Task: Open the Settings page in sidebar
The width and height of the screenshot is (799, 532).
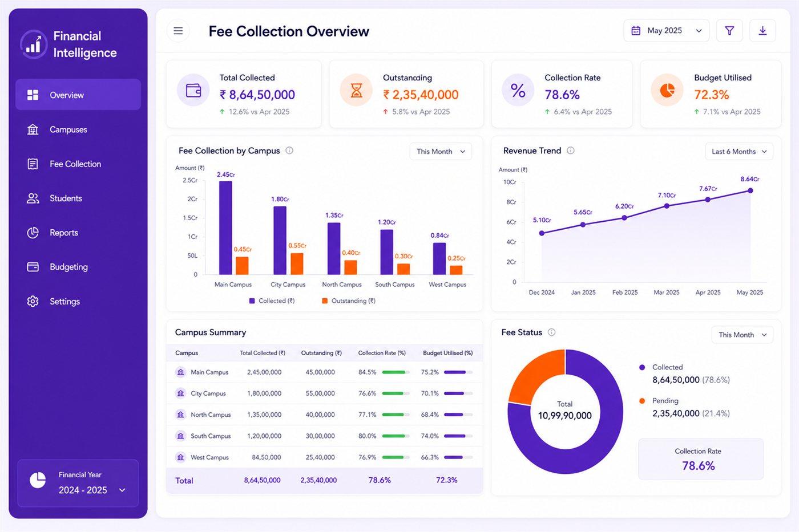Action: click(x=78, y=301)
